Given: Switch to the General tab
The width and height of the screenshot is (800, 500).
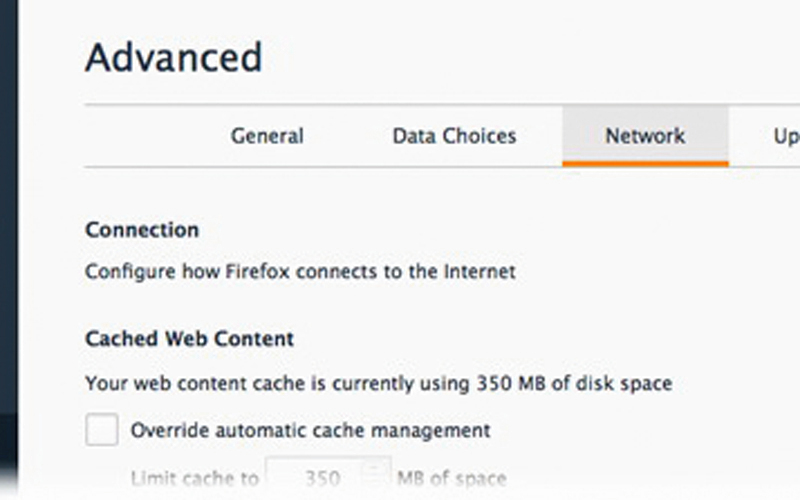Looking at the screenshot, I should pyautogui.click(x=267, y=136).
